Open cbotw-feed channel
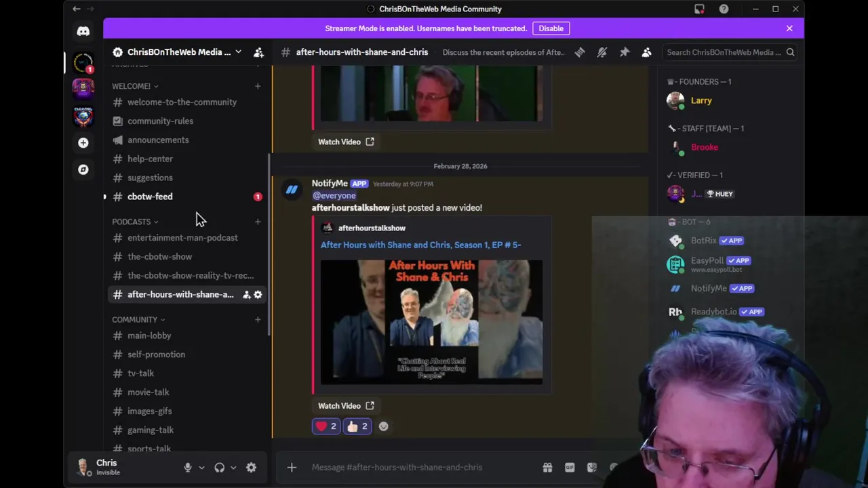868x488 pixels. (186, 197)
